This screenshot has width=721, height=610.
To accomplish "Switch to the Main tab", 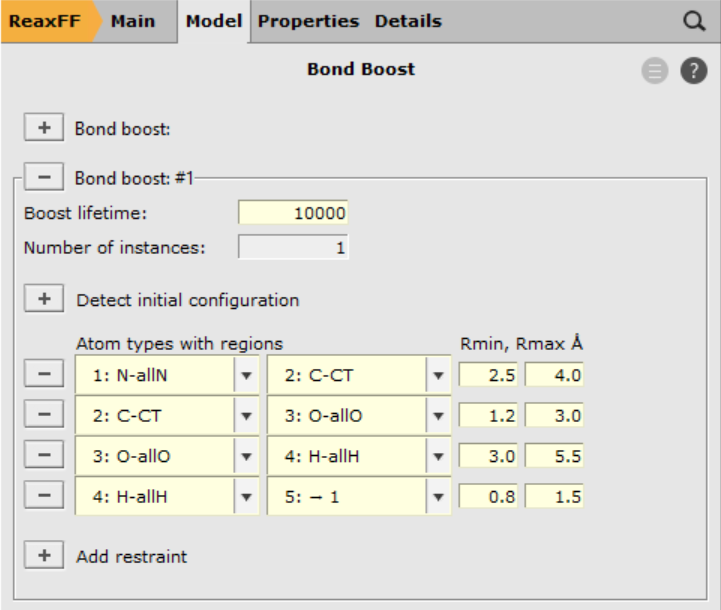I will pos(133,21).
